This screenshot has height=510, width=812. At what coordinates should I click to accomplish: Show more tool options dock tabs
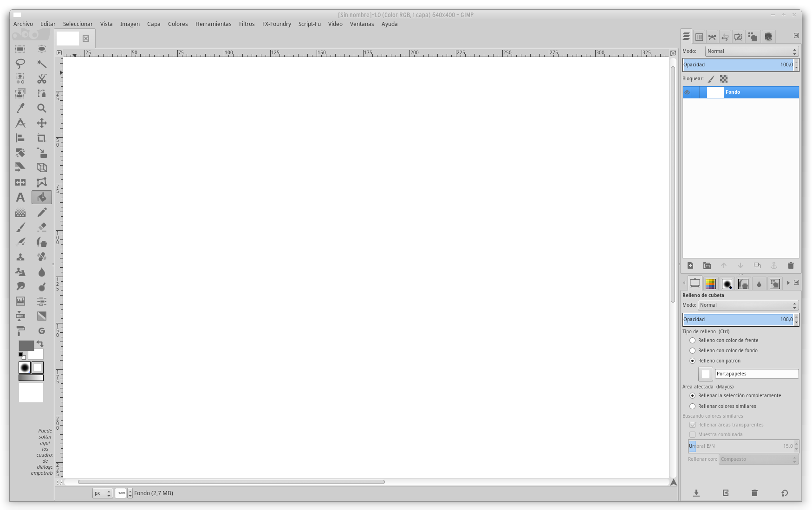tap(788, 283)
